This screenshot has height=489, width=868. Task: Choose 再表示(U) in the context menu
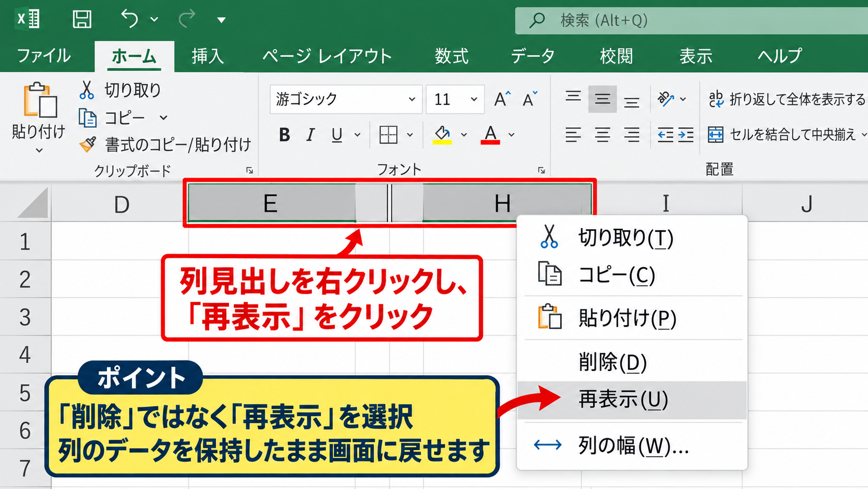[632, 400]
